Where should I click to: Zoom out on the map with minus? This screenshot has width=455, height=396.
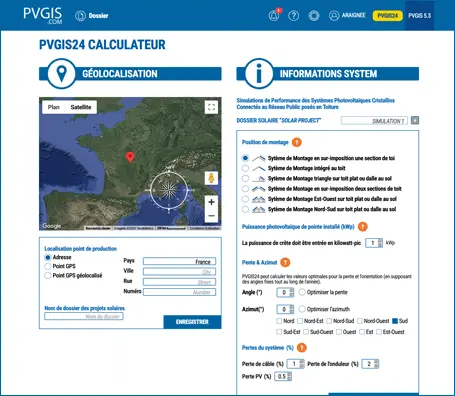click(211, 216)
